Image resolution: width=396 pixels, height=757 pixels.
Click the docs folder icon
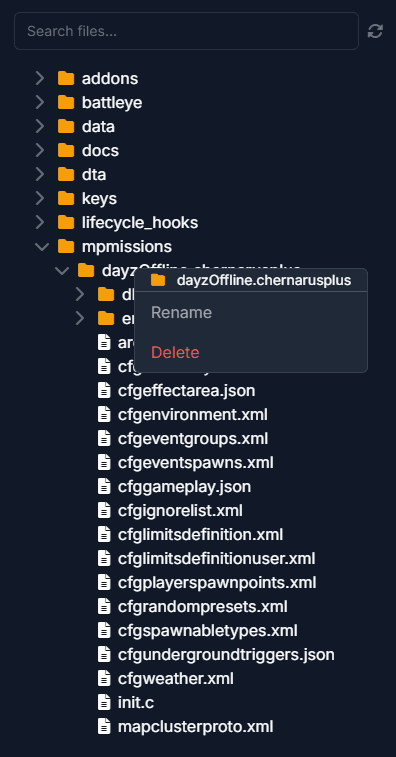[x=66, y=150]
